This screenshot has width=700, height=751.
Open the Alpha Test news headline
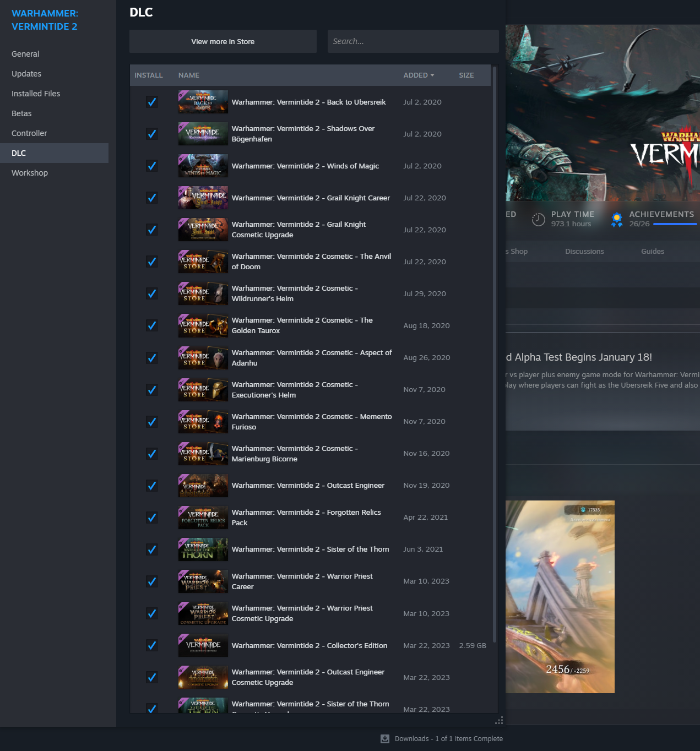[x=579, y=357]
